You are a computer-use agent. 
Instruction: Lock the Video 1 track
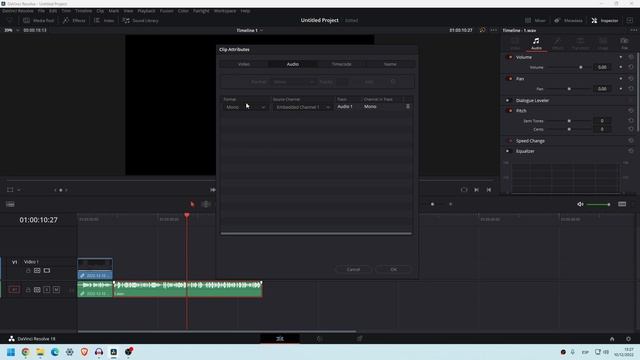tap(28, 271)
